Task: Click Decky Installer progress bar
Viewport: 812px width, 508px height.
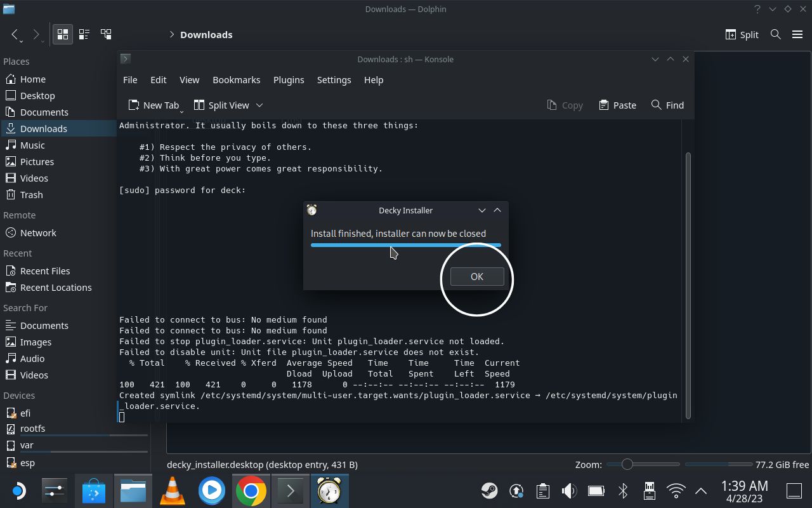Action: [406, 245]
